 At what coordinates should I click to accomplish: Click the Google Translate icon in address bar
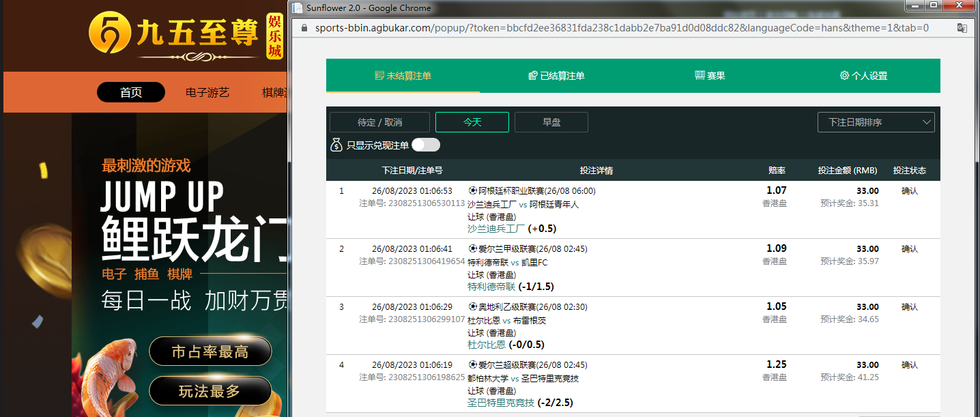pos(962,28)
